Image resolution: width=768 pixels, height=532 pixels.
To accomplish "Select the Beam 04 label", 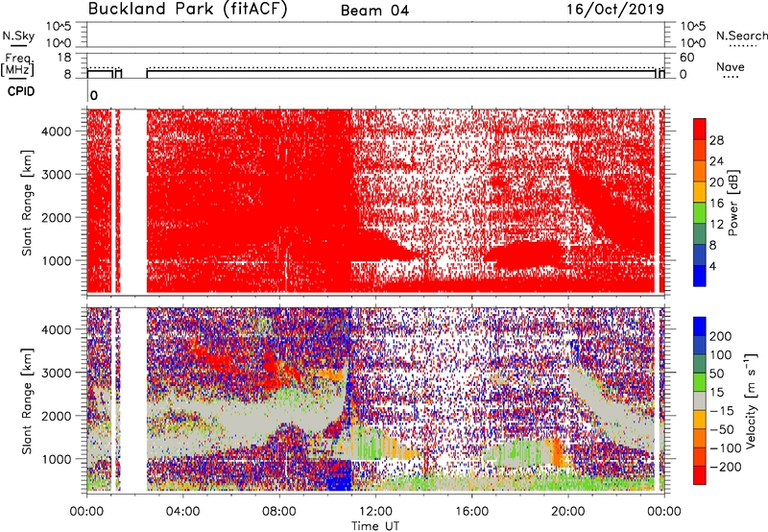I will 374,11.
